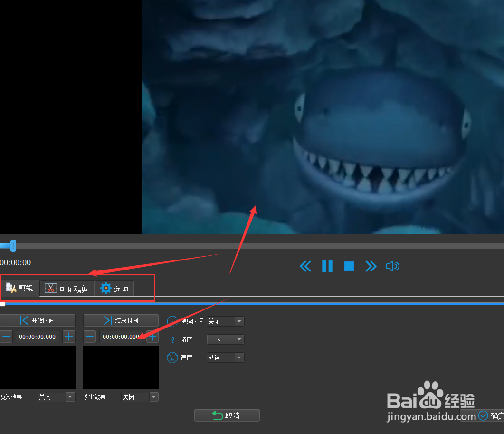Fast forward with the double right arrow button
This screenshot has width=504, height=434.
[371, 266]
